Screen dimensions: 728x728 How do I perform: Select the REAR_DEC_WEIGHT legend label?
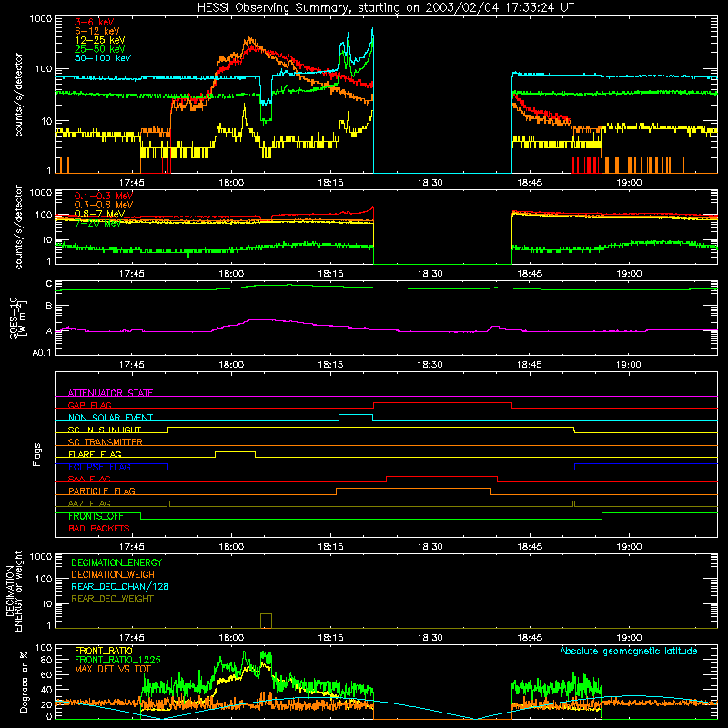[112, 599]
